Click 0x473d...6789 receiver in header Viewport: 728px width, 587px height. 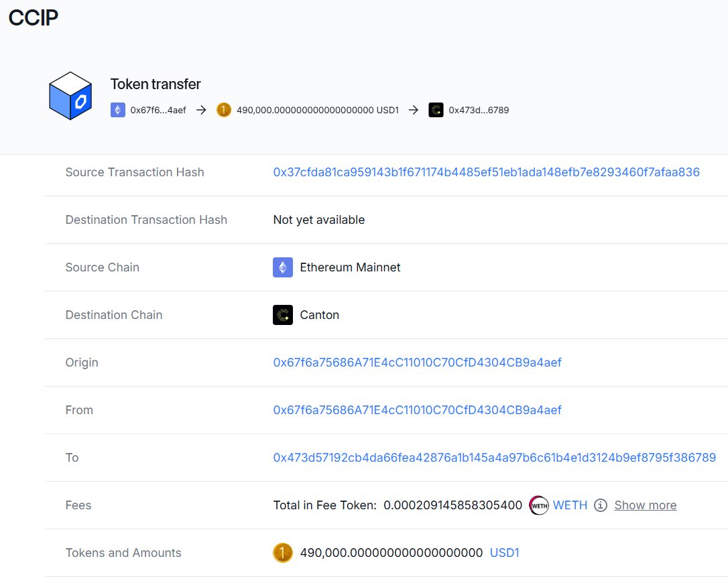(479, 110)
